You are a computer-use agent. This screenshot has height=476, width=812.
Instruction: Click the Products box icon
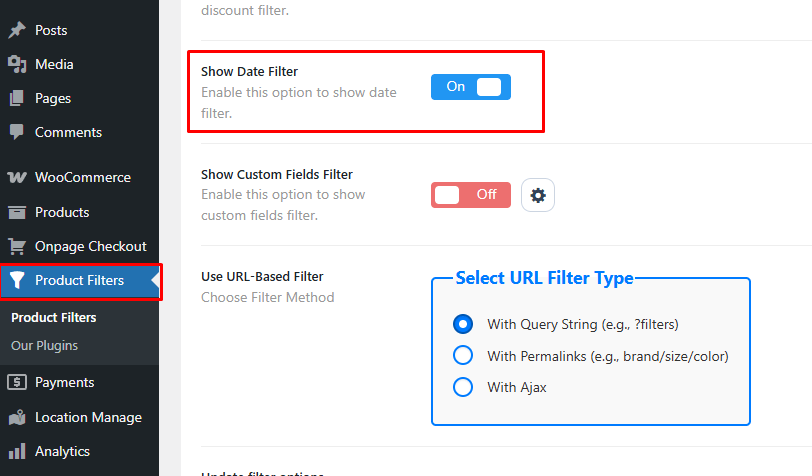tap(17, 212)
